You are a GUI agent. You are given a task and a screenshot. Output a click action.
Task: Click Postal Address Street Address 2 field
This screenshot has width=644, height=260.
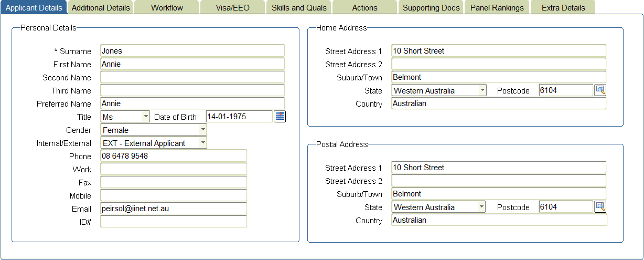point(499,181)
